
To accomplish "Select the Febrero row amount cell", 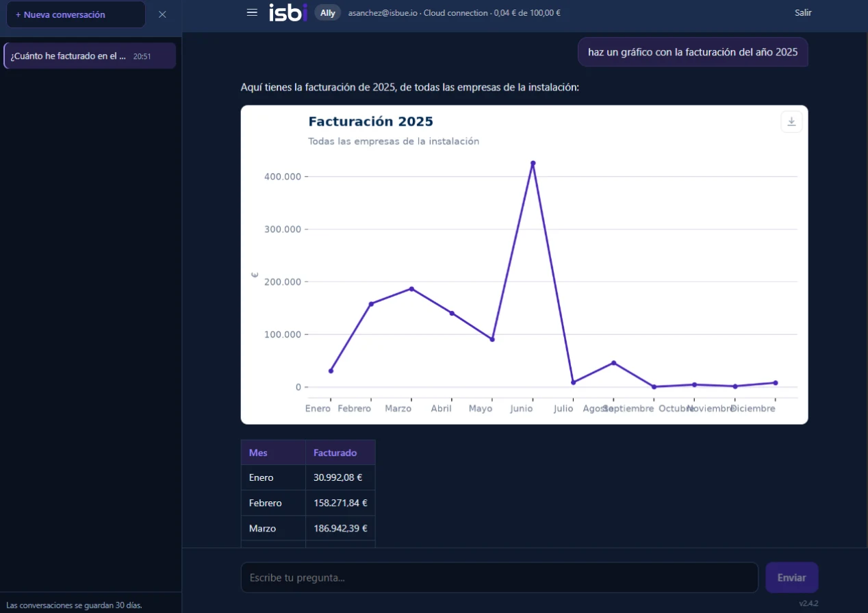I will pyautogui.click(x=340, y=503).
